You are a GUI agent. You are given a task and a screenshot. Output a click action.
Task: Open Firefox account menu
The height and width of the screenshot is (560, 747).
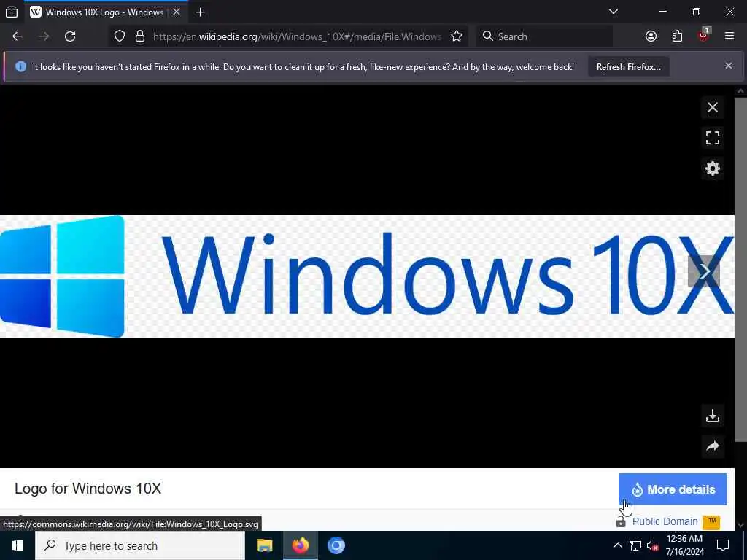[x=651, y=36]
